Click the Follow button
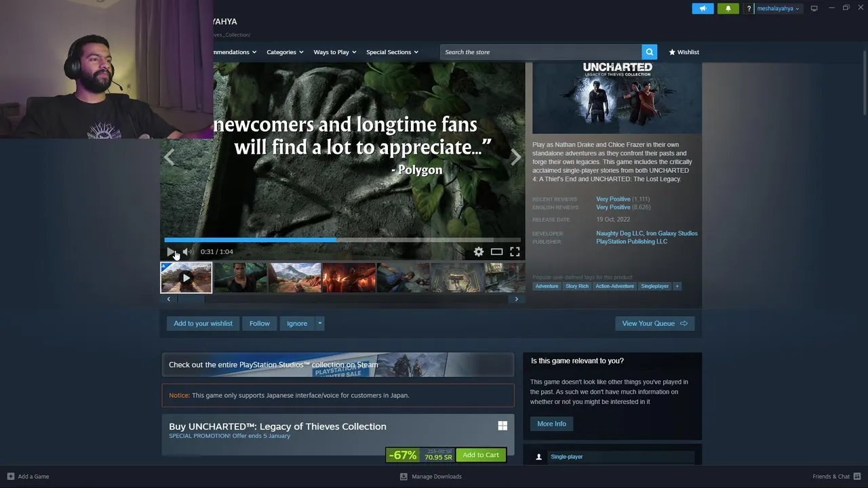This screenshot has height=488, width=868. click(259, 323)
